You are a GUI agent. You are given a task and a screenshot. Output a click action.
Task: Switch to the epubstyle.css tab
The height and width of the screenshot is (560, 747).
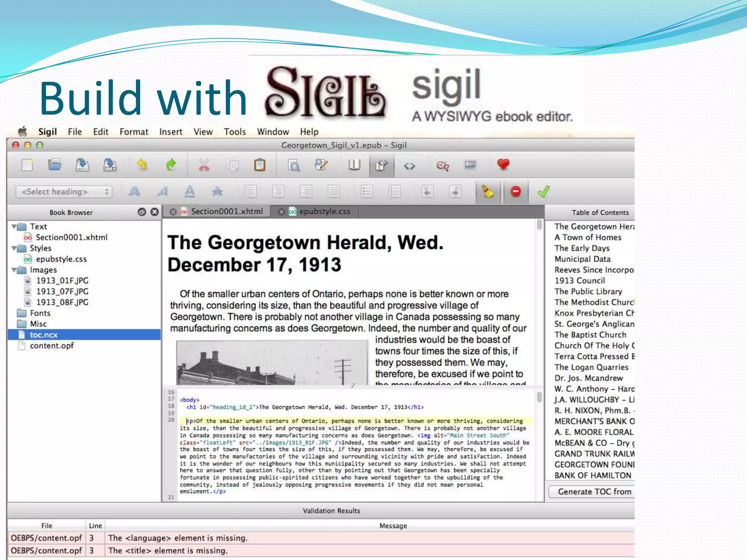pyautogui.click(x=324, y=211)
